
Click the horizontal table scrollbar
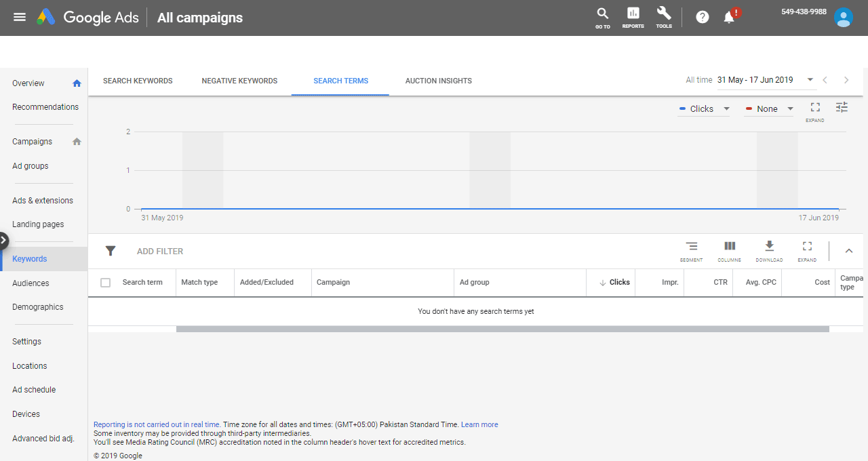(x=502, y=329)
